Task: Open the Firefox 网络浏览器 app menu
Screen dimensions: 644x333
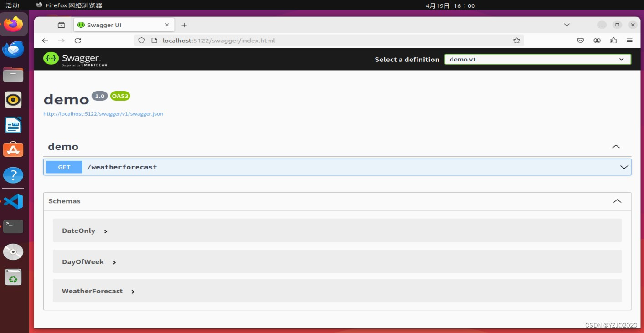Action: (69, 5)
